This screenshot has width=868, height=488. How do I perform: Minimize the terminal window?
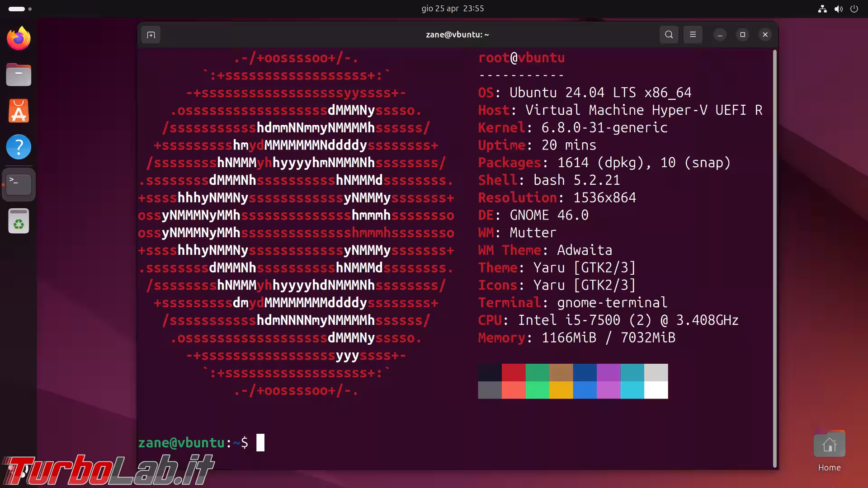click(x=720, y=35)
